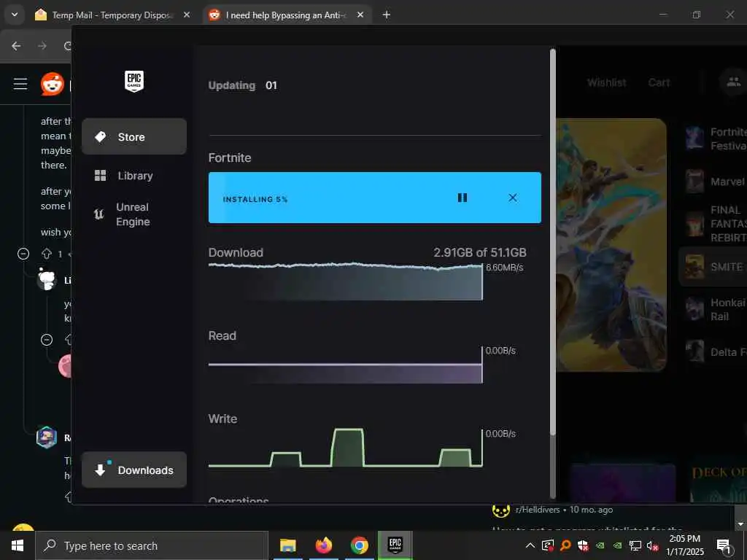The image size is (747, 560).
Task: Go back in the browser
Action: coord(16,46)
